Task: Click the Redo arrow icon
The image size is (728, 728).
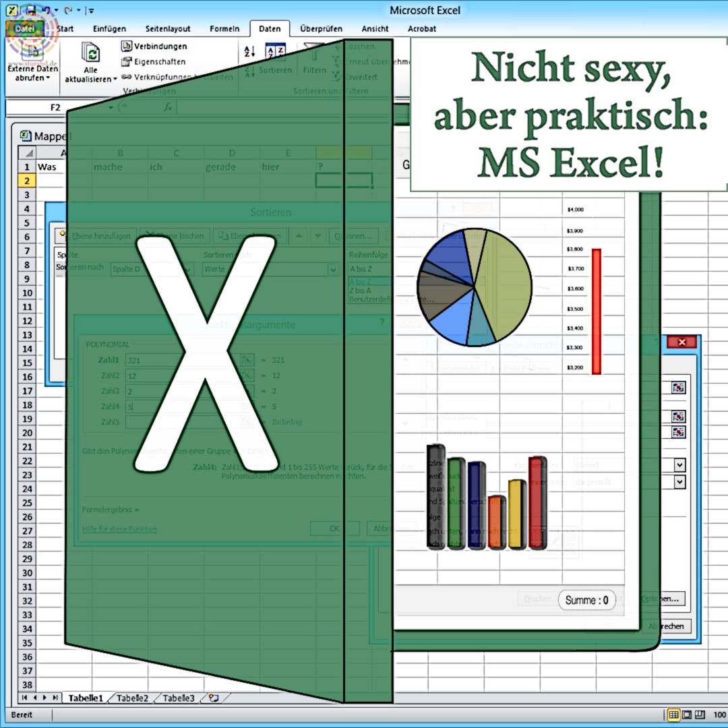Action: pyautogui.click(x=68, y=10)
